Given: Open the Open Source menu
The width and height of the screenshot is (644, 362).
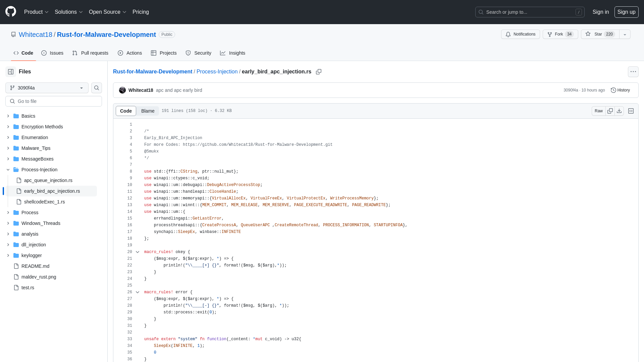Looking at the screenshot, I should pos(107,12).
